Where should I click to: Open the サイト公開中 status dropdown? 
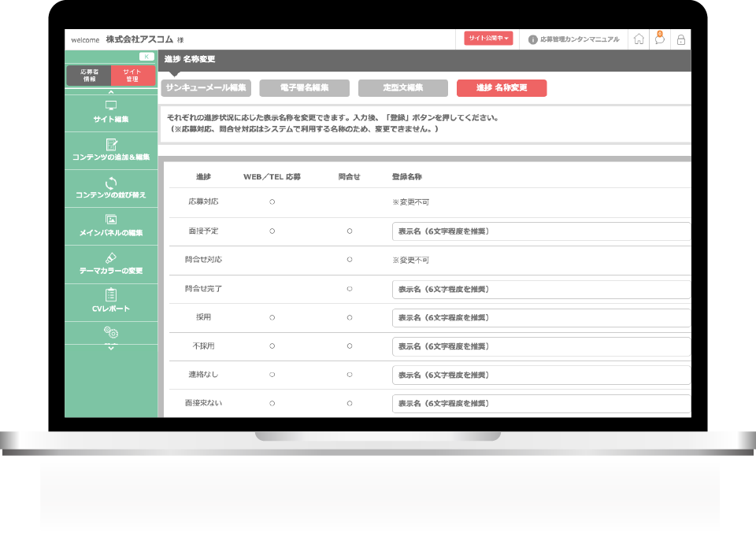pos(488,39)
